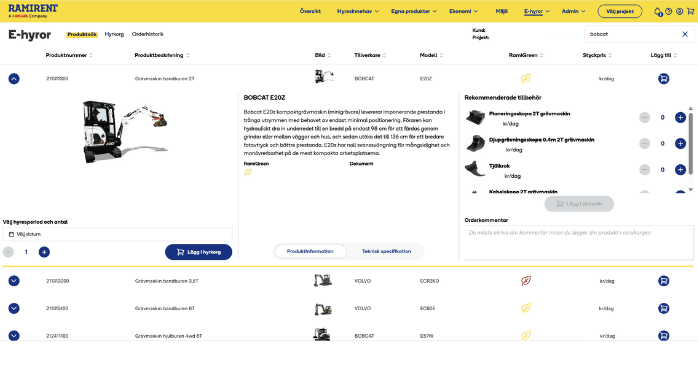Viewport: 698px width, 392px height.
Task: Increase quantity of Tjälkrok accessory
Action: [680, 170]
